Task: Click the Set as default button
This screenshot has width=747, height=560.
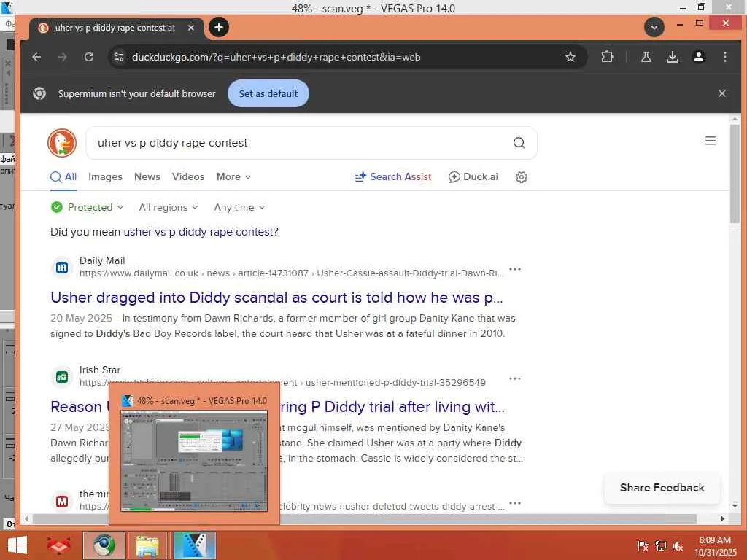Action: pos(268,93)
